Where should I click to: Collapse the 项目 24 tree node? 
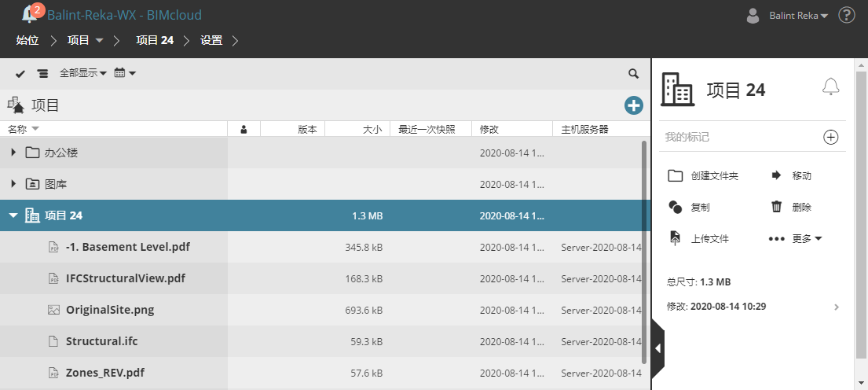(x=14, y=215)
